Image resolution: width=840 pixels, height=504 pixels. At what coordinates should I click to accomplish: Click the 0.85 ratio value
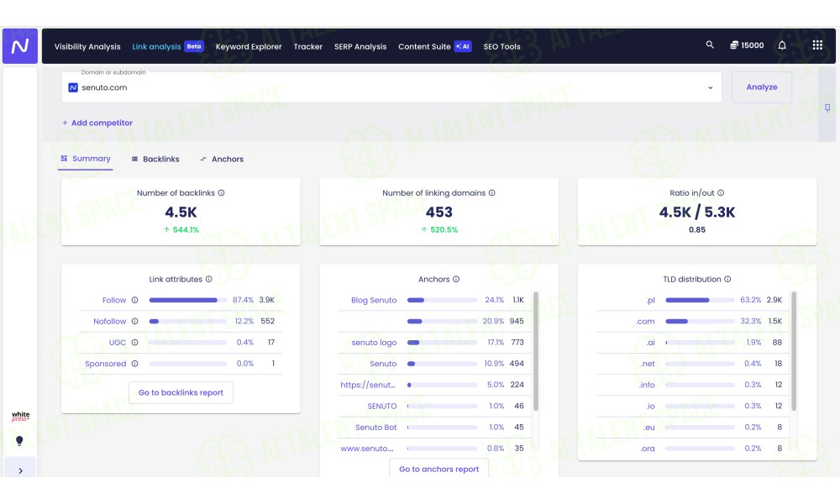click(x=697, y=230)
